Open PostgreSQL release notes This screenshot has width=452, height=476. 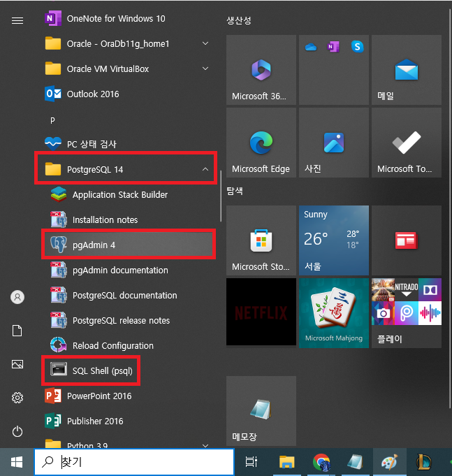pyautogui.click(x=127, y=321)
